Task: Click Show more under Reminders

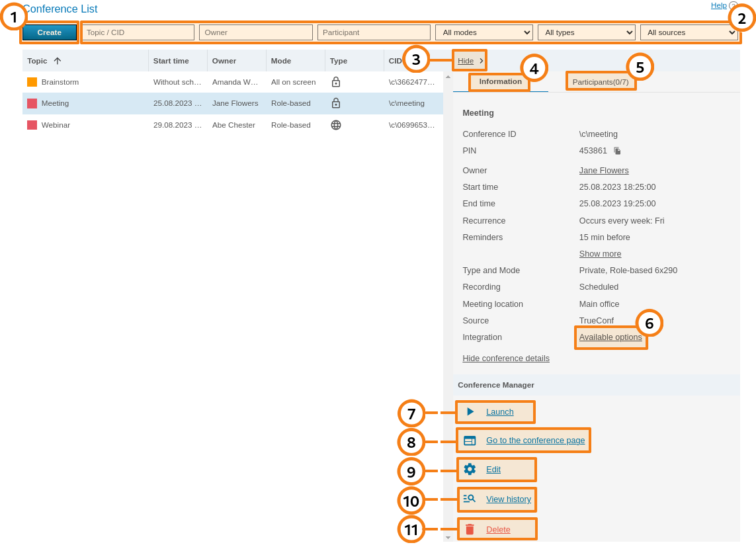Action: coord(599,253)
